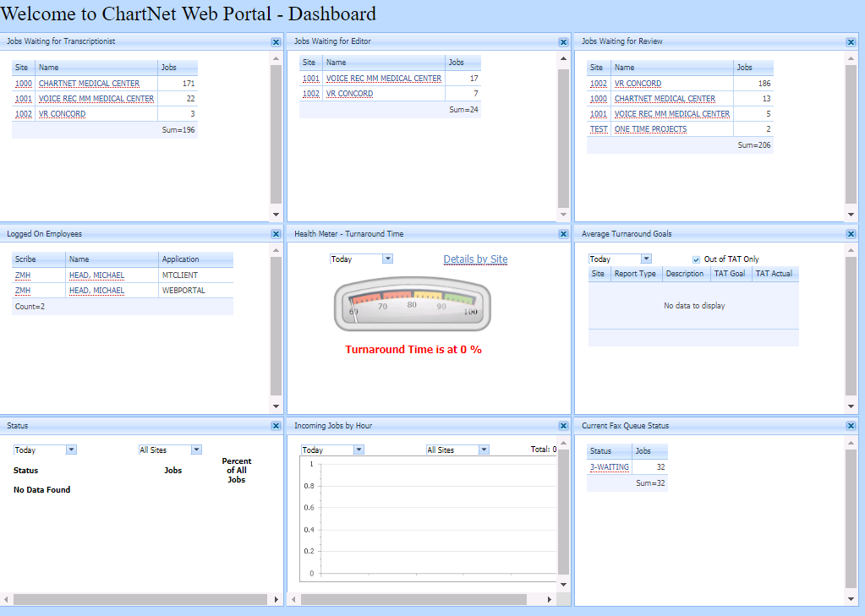Sort Review jobs table by Site column

599,68
